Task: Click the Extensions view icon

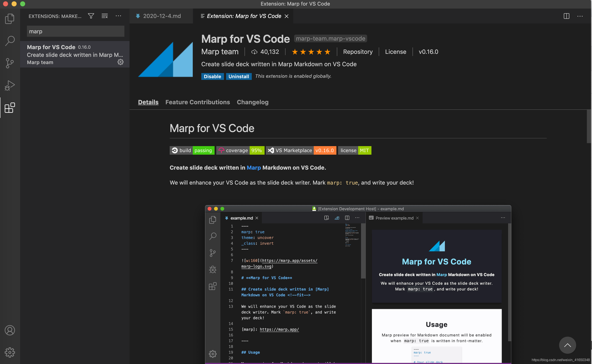Action: tap(10, 108)
